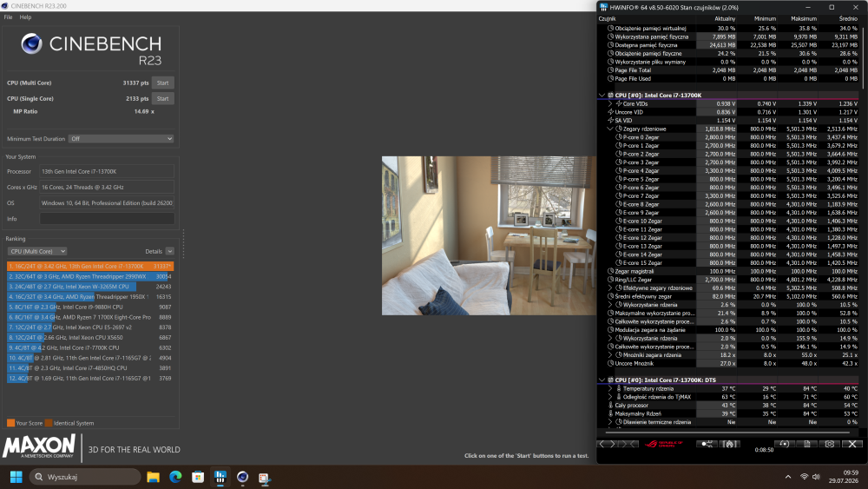
Task: Click the rendered room image preview
Action: coord(489,236)
